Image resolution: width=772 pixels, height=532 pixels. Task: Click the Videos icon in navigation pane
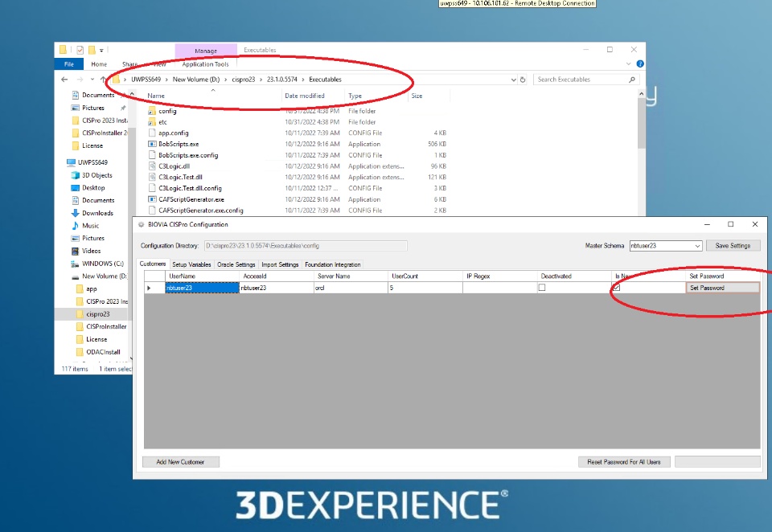point(76,251)
